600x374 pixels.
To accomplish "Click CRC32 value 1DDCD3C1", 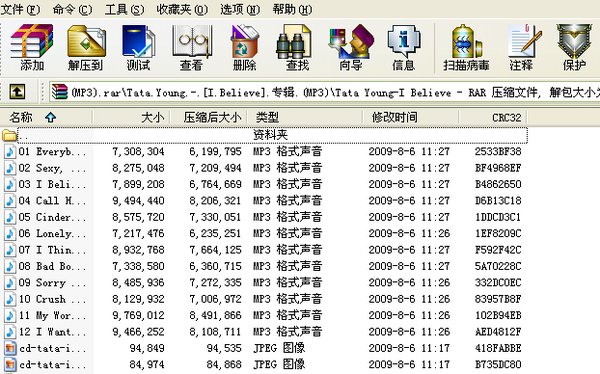I will [x=498, y=217].
